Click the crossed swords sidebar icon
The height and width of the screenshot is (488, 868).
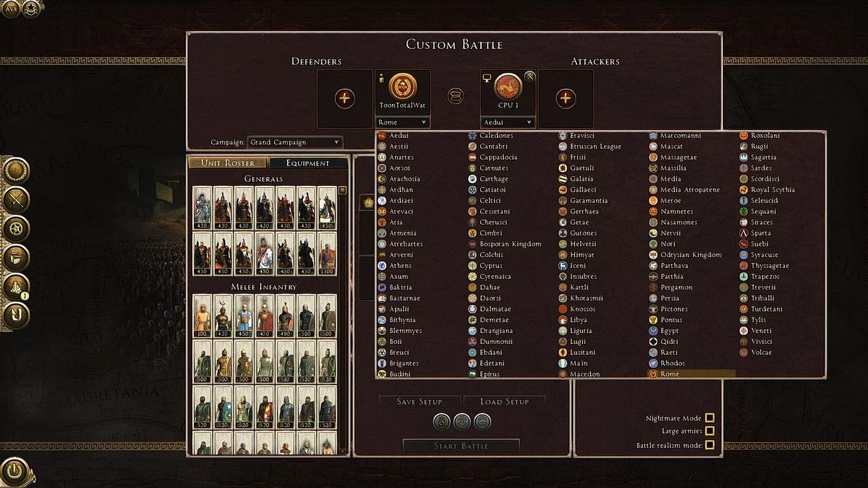15,199
